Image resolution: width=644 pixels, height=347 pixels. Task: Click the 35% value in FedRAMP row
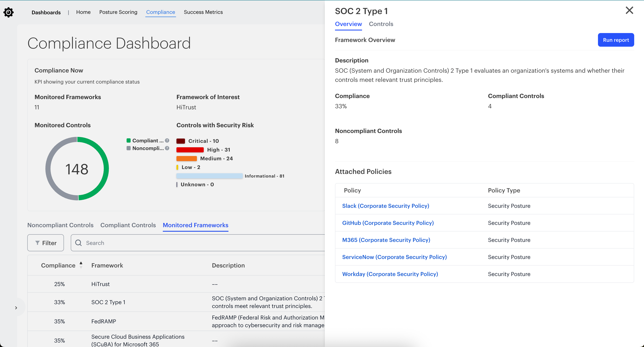pos(59,321)
